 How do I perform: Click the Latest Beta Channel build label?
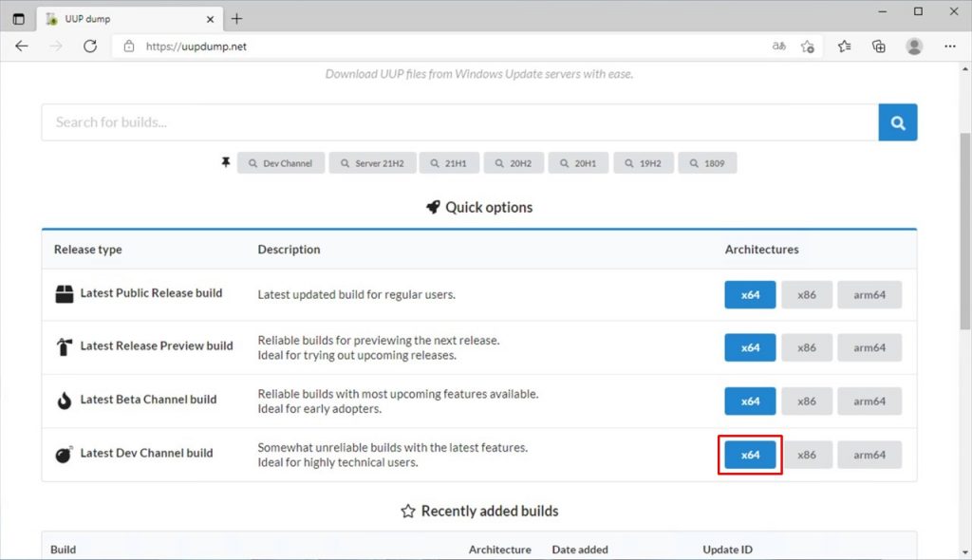pyautogui.click(x=148, y=400)
